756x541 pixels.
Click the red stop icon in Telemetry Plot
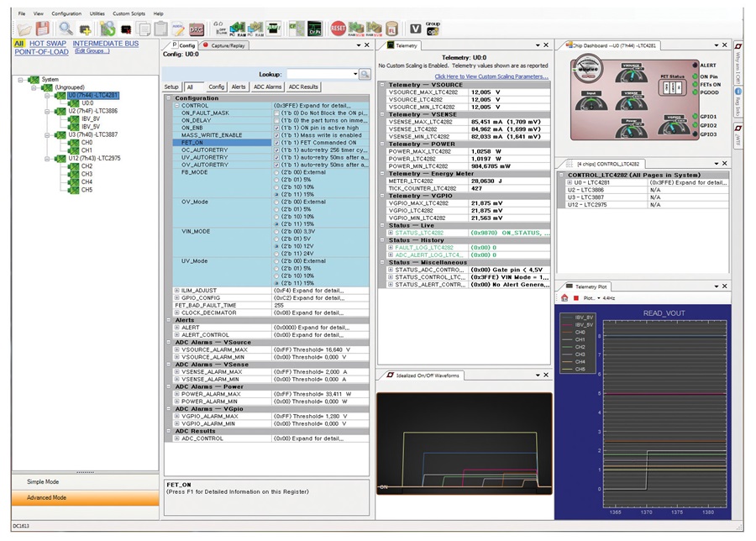tap(575, 297)
